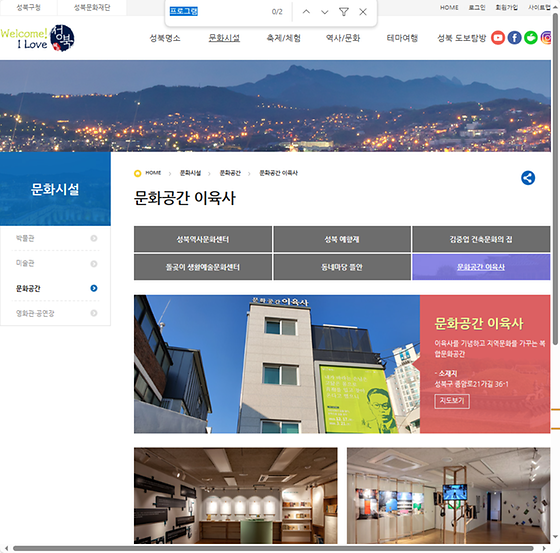Image resolution: width=560 pixels, height=553 pixels.
Task: Select 문화공간 in the sidebar
Action: [x=28, y=288]
